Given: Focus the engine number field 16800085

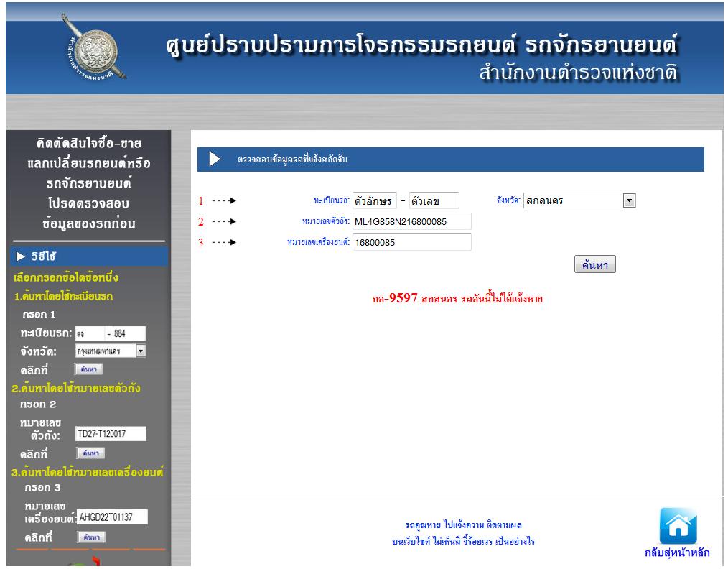Looking at the screenshot, I should tap(411, 243).
